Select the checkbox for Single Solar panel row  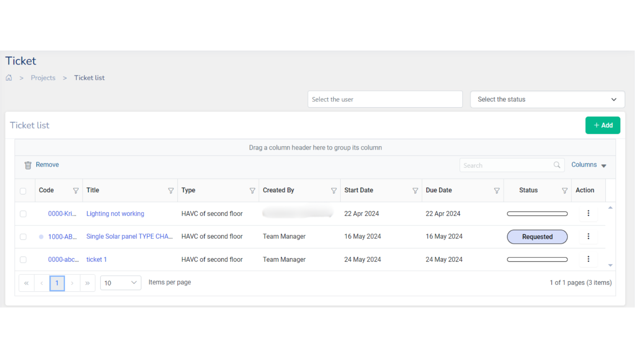[x=23, y=237]
